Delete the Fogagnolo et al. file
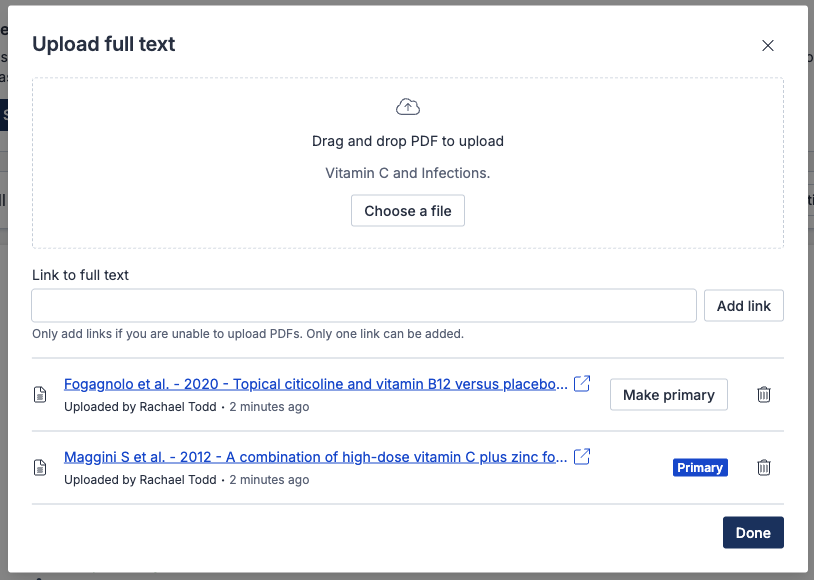The width and height of the screenshot is (814, 580). click(764, 395)
